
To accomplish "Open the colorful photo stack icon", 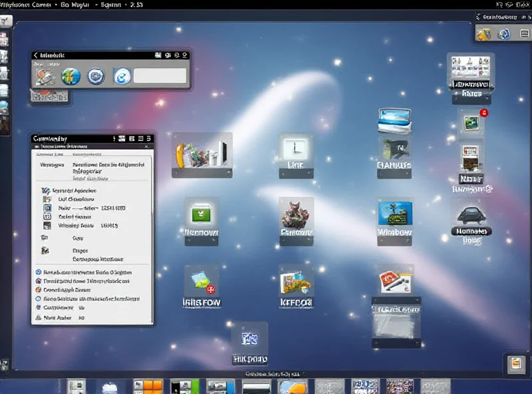I will tap(295, 283).
